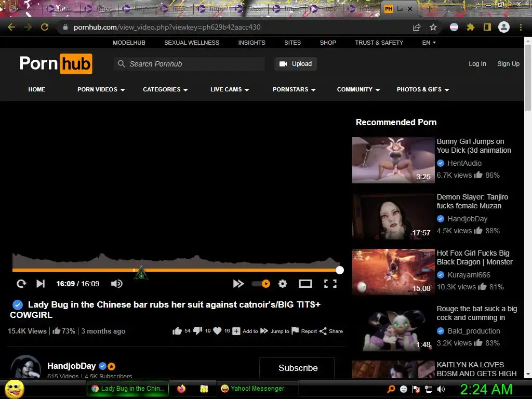Expand the Live Cams dropdown menu
The height and width of the screenshot is (399, 532).
tap(230, 89)
